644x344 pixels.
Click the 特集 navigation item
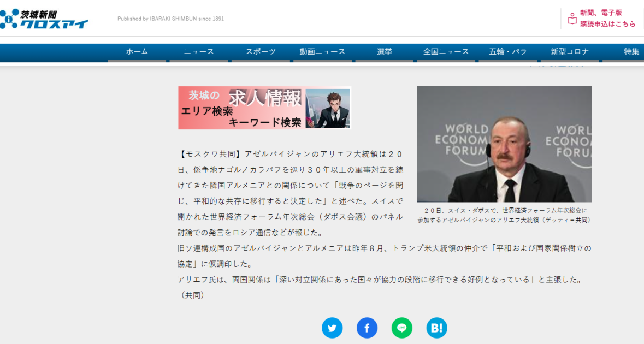pos(631,52)
